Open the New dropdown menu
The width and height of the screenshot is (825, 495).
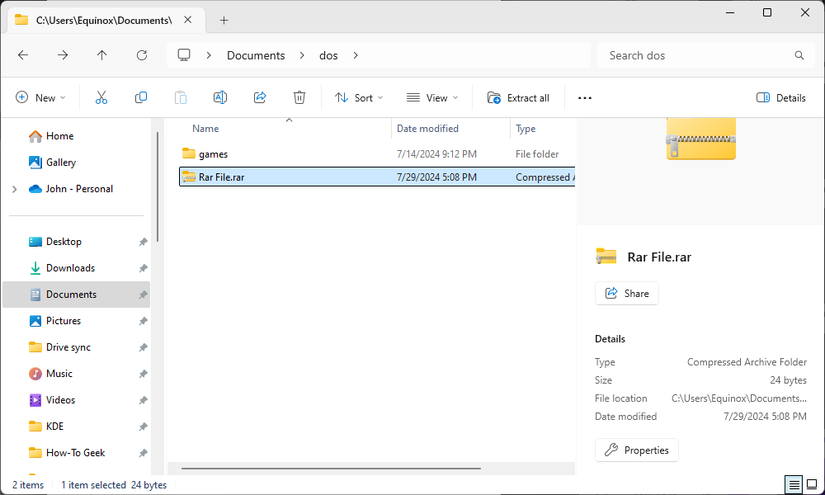[x=40, y=98]
